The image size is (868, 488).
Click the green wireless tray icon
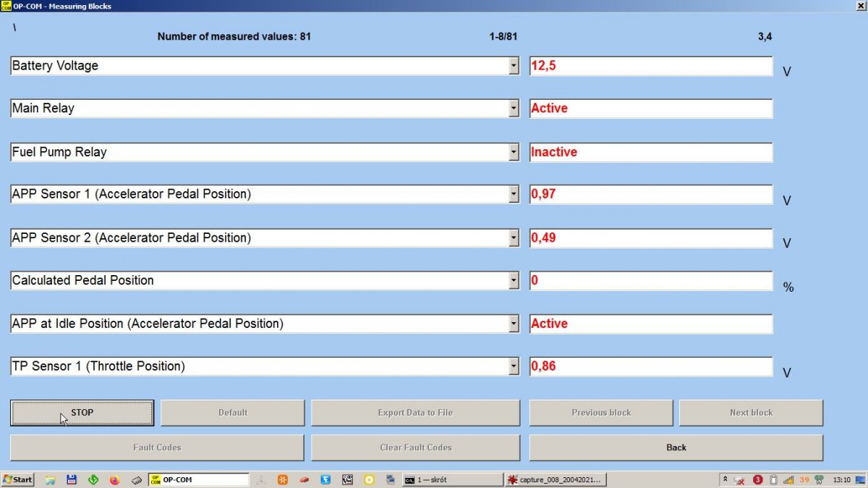coord(820,479)
